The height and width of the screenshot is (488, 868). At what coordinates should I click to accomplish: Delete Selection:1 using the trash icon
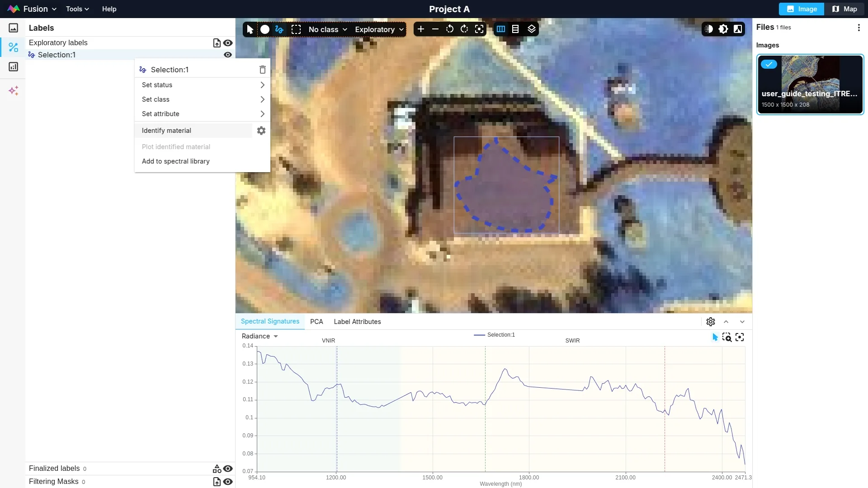pos(262,70)
